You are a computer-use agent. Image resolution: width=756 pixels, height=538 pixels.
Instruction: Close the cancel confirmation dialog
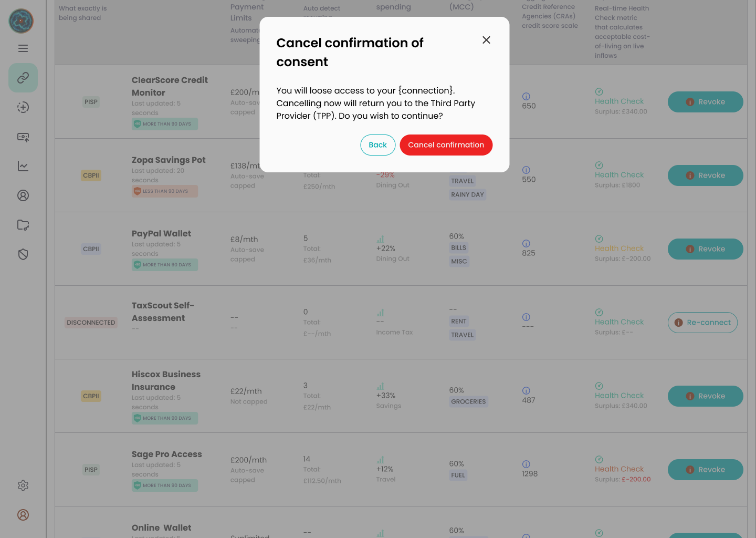coord(486,40)
